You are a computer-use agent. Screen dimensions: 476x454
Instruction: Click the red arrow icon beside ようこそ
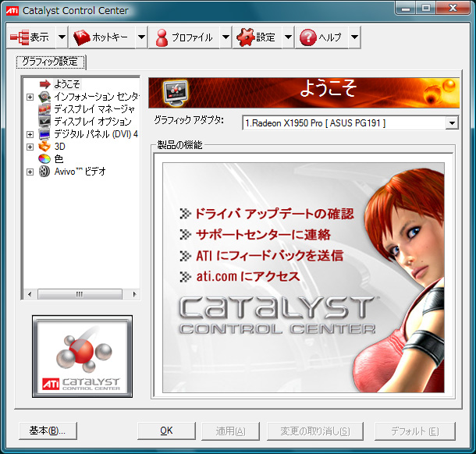(x=44, y=84)
